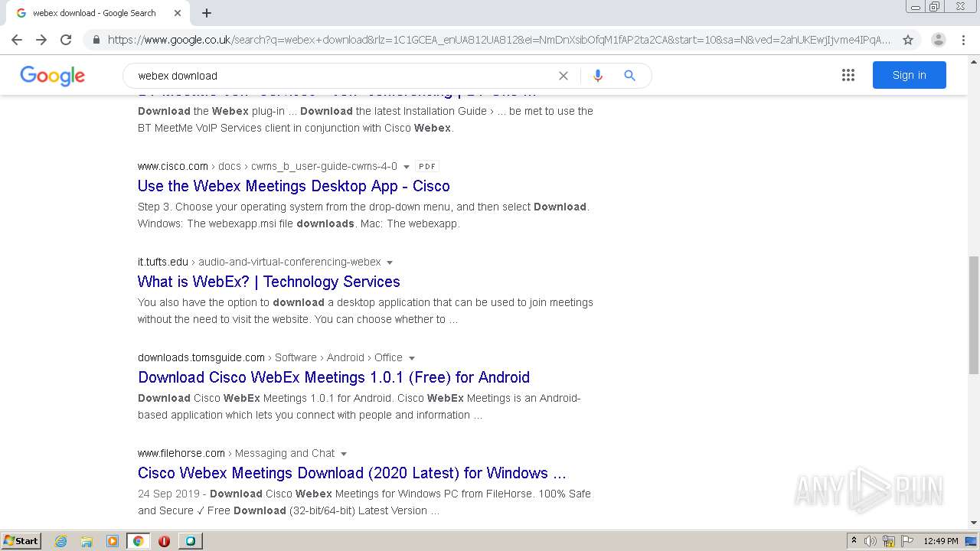Open Opera browser from taskbar
Screen dimensions: 980x551
click(x=164, y=541)
